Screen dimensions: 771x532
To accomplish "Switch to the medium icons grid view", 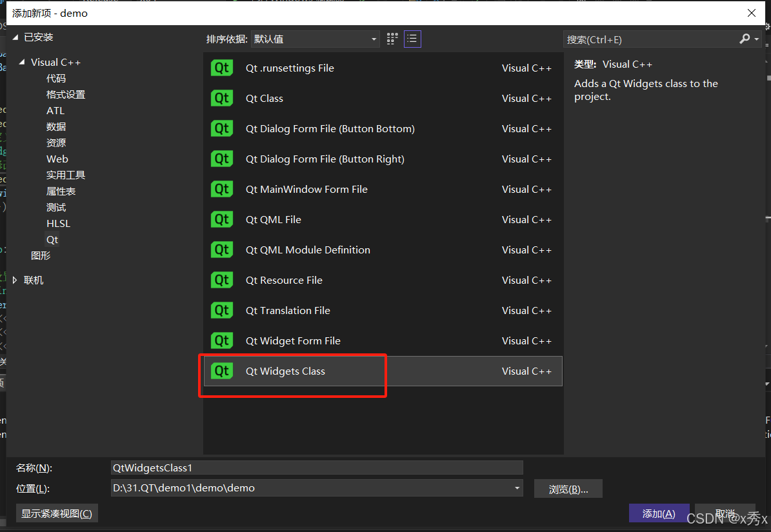I will pos(392,39).
